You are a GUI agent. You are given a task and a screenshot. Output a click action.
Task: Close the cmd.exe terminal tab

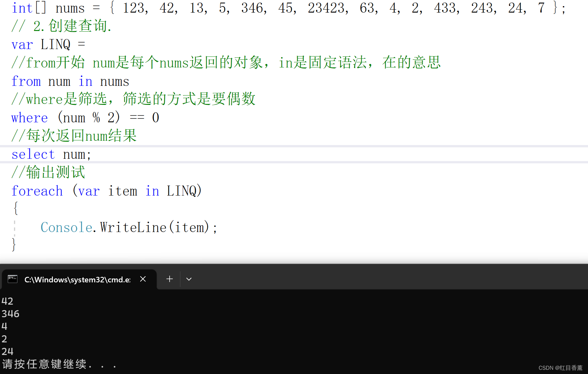tap(143, 279)
